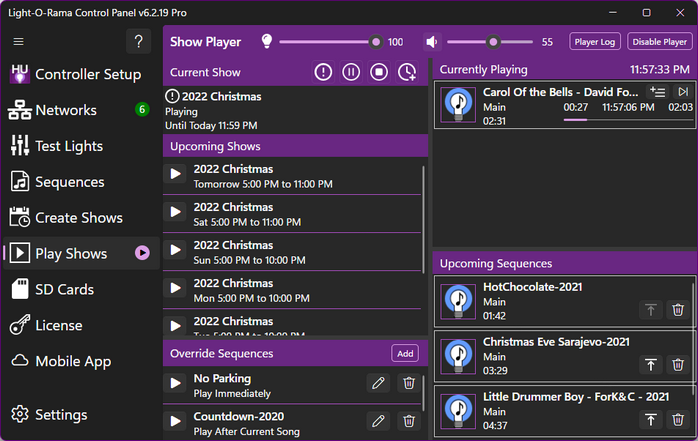The width and height of the screenshot is (698, 441).
Task: Stop the current show
Action: coord(379,72)
